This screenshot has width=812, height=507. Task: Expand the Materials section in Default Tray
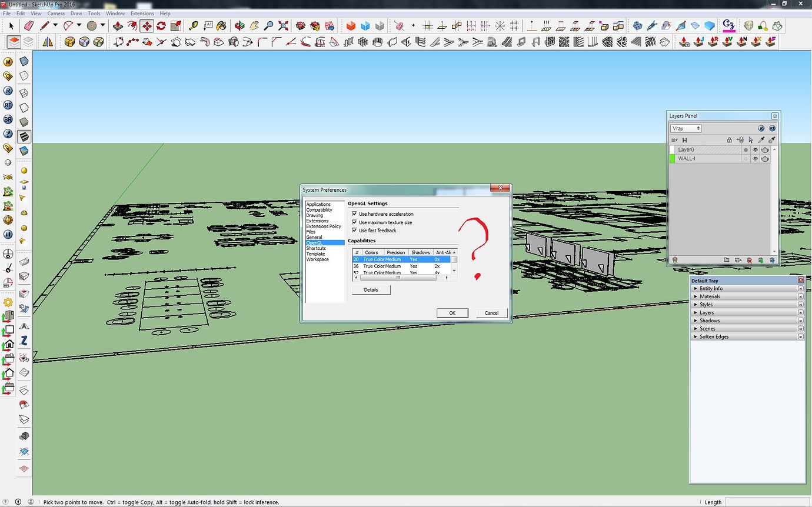(x=710, y=296)
